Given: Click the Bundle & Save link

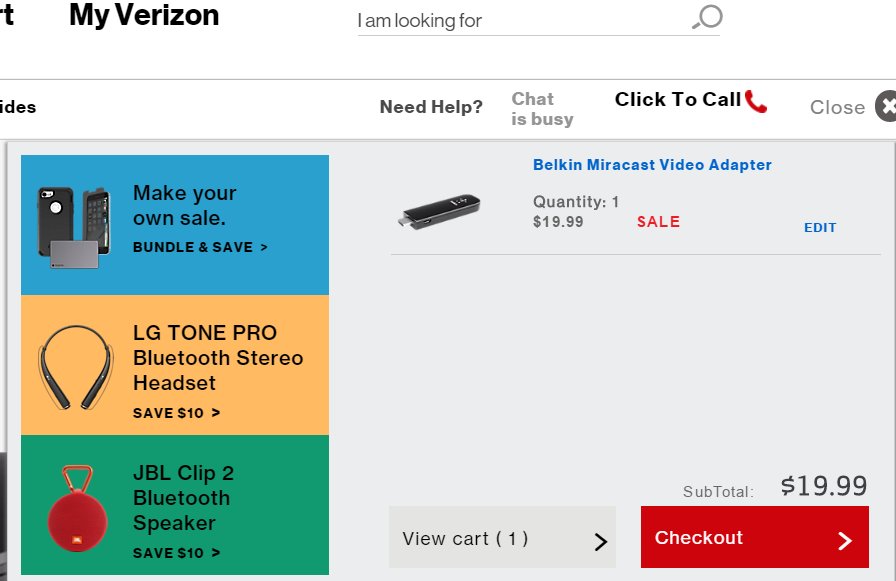Looking at the screenshot, I should [200, 247].
